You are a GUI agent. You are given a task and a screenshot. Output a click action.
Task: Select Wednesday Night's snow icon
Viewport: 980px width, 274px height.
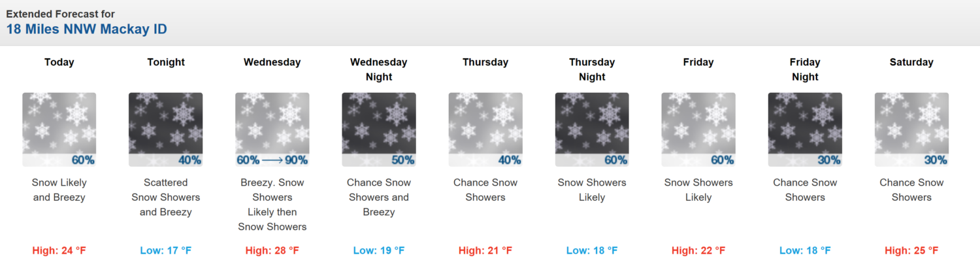(379, 129)
